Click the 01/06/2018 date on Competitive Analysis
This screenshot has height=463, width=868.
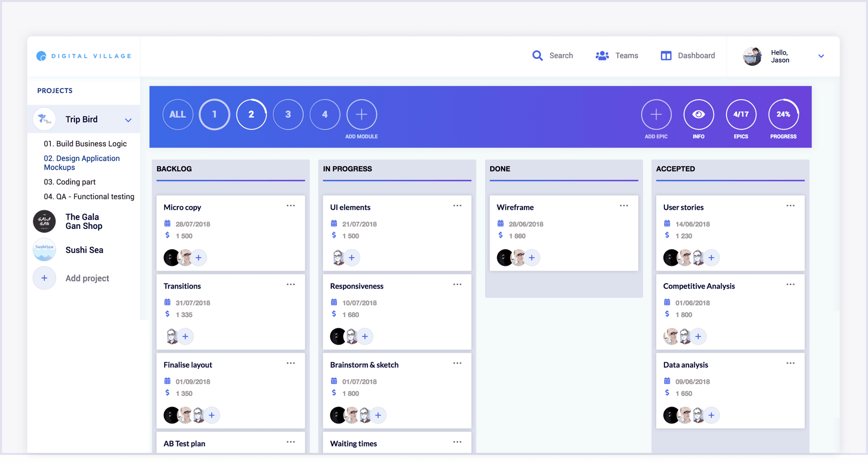[693, 303]
